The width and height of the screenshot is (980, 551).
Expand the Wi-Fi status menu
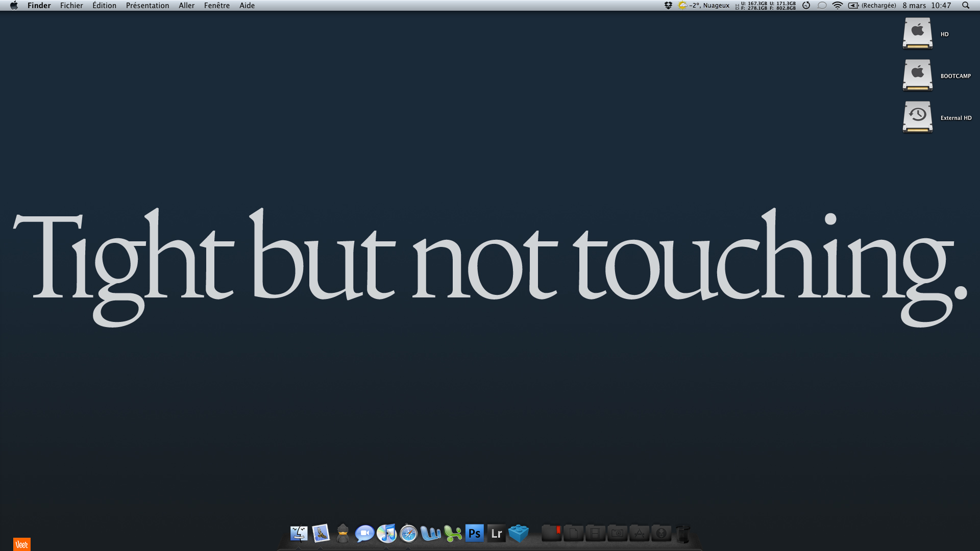tap(837, 6)
